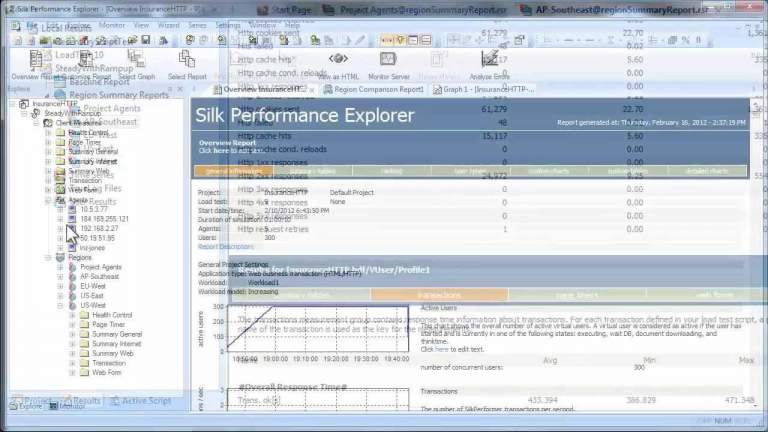Select Web Form folder under US-West
Viewport: 768px width, 432px height.
tap(106, 372)
